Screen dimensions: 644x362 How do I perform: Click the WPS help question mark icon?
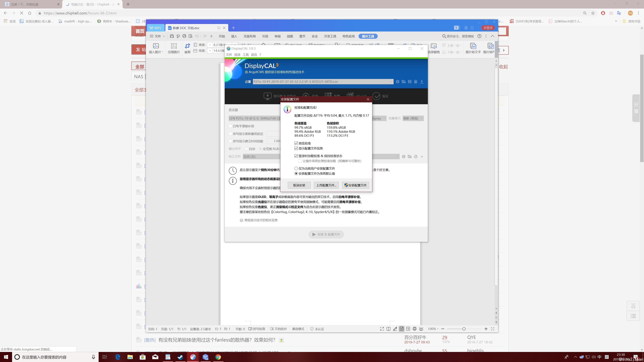coord(479,36)
